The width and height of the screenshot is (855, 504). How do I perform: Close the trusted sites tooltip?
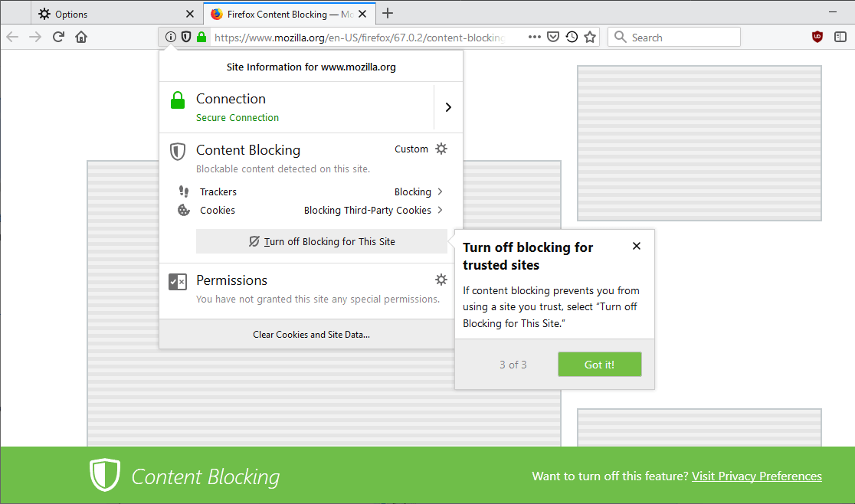pyautogui.click(x=637, y=247)
